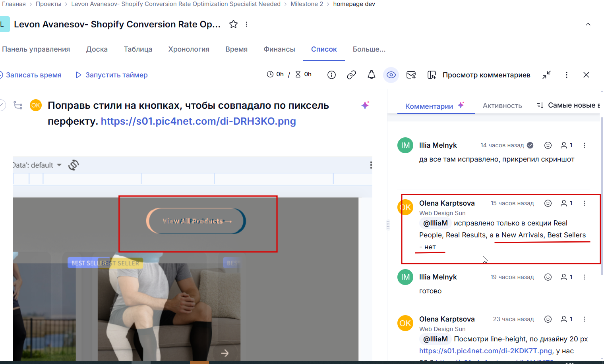This screenshot has height=364, width=604.
Task: Switch to Панель управления tab
Action: [x=36, y=49]
